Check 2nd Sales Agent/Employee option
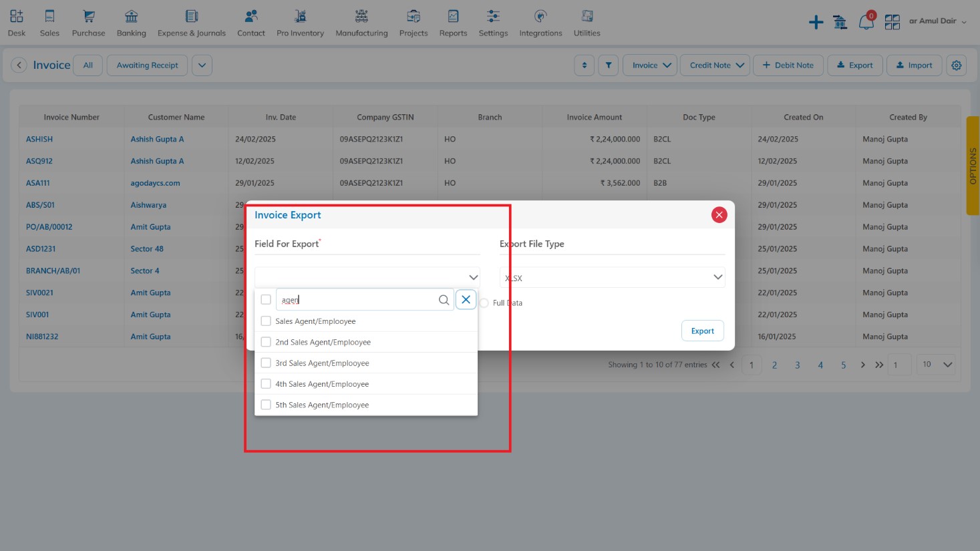 click(266, 342)
